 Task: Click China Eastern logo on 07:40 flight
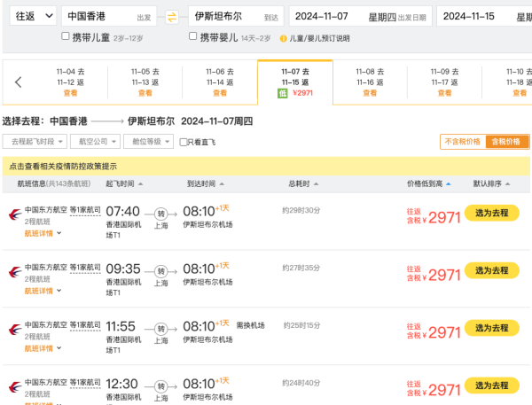pyautogui.click(x=15, y=214)
